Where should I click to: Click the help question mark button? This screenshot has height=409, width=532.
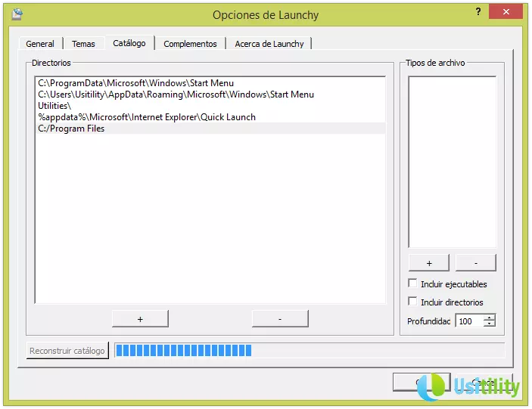[478, 12]
